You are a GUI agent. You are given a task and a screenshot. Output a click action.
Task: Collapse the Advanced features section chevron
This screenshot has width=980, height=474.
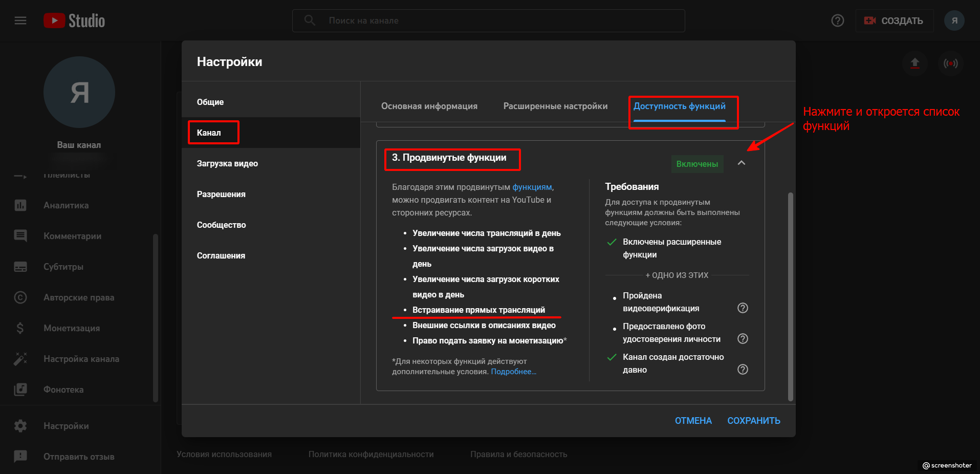click(741, 163)
